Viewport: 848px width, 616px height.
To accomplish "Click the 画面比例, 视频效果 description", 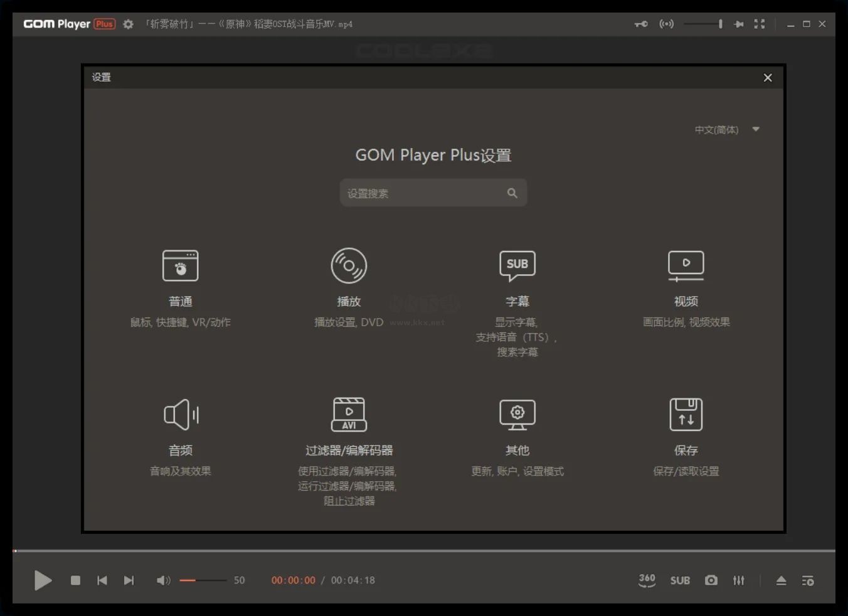I will (686, 322).
